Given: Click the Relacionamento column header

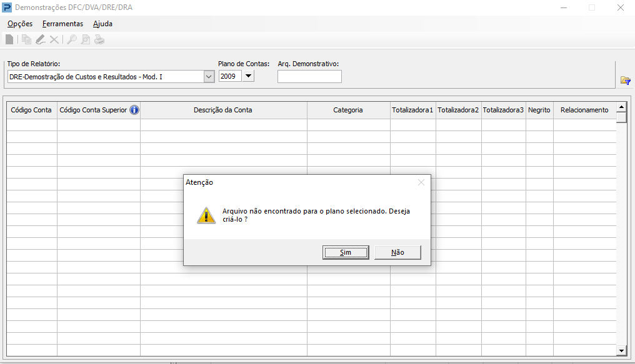Looking at the screenshot, I should tap(584, 110).
